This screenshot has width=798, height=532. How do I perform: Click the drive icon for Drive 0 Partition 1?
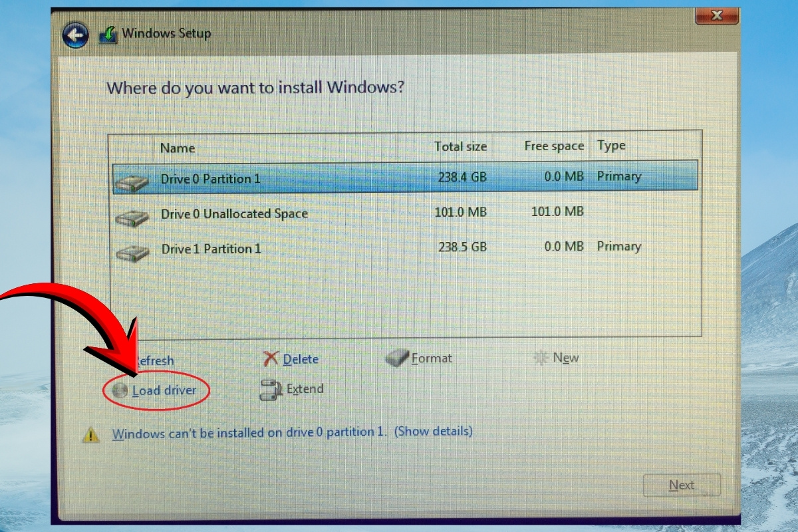coord(131,182)
